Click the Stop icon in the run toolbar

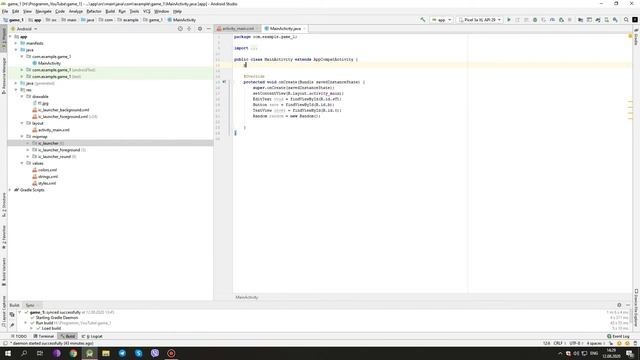pos(570,20)
